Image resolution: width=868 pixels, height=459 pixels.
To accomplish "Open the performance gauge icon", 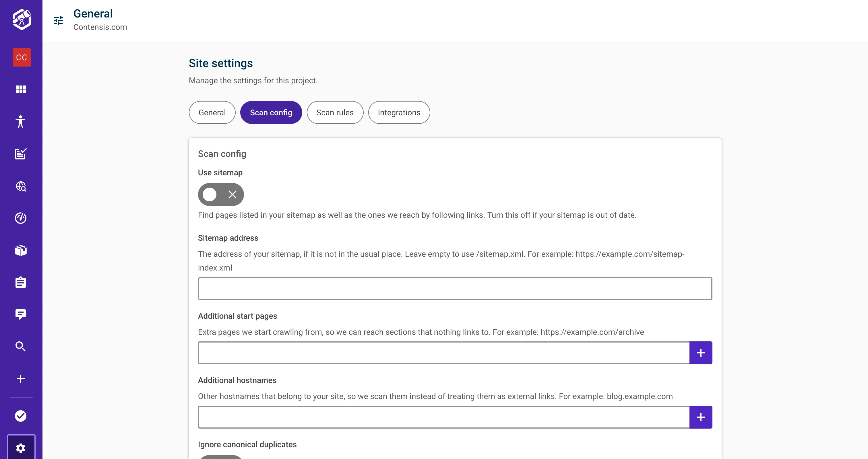I will [21, 218].
